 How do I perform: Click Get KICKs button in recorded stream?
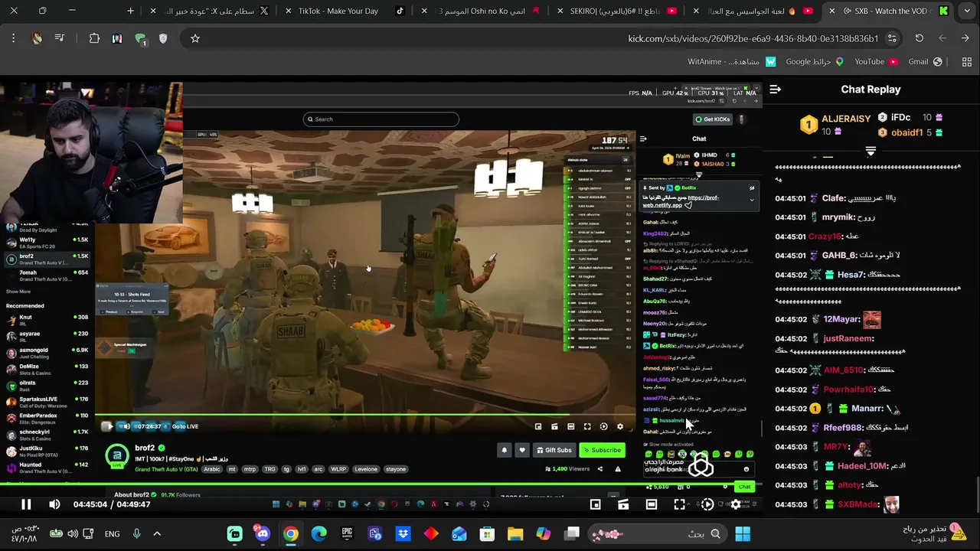click(713, 119)
